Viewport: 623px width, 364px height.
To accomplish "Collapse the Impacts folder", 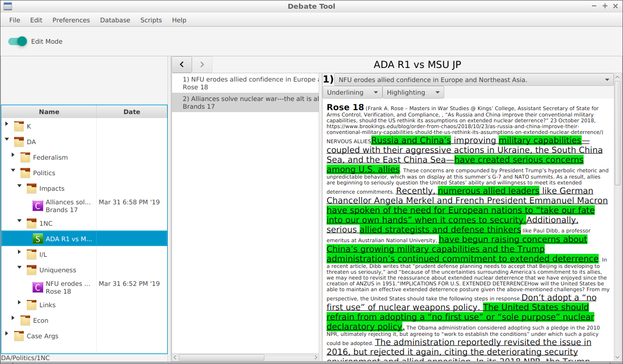I will coord(19,186).
